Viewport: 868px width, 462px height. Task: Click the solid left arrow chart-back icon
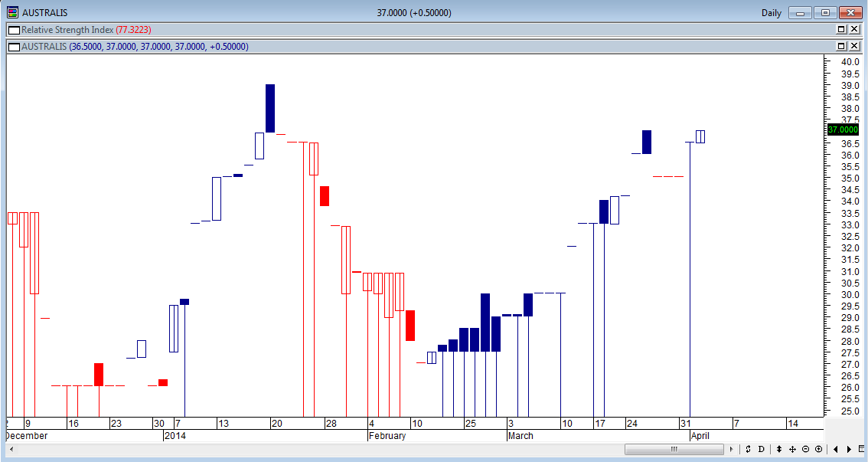tap(835, 449)
